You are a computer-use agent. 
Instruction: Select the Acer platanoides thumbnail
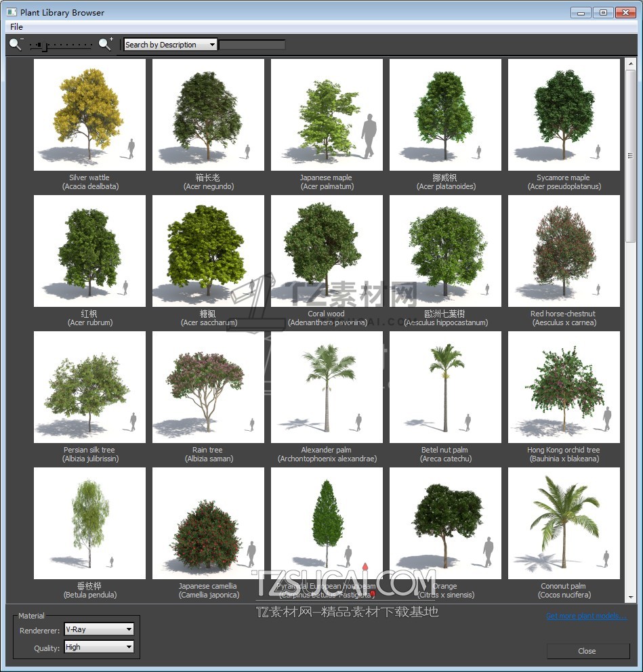pyautogui.click(x=445, y=115)
